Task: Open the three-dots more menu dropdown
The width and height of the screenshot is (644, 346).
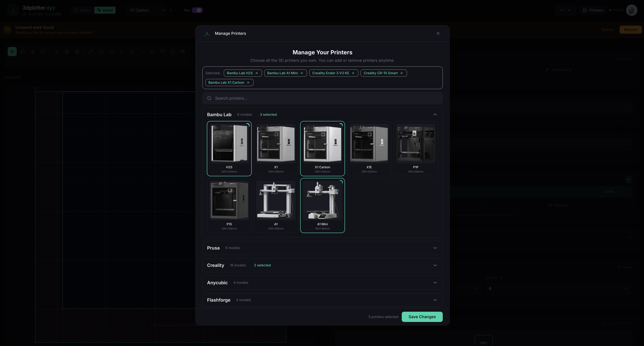Action: click(565, 10)
